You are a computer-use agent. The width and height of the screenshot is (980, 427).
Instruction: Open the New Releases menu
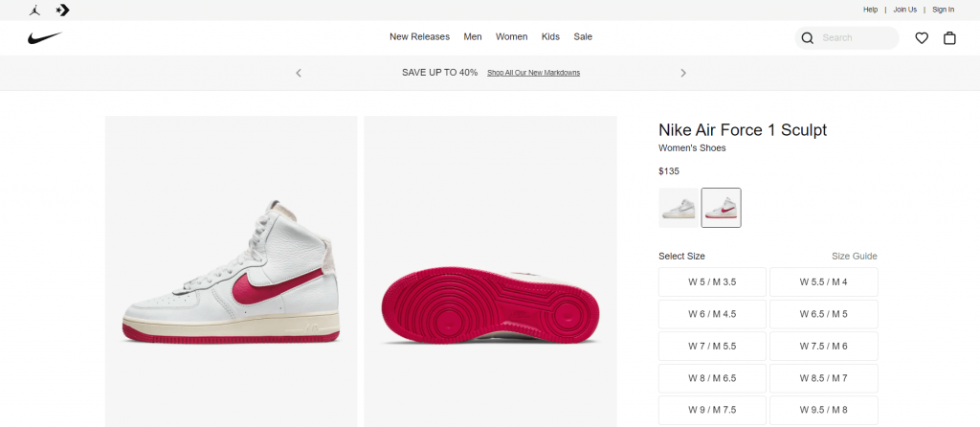click(x=419, y=37)
